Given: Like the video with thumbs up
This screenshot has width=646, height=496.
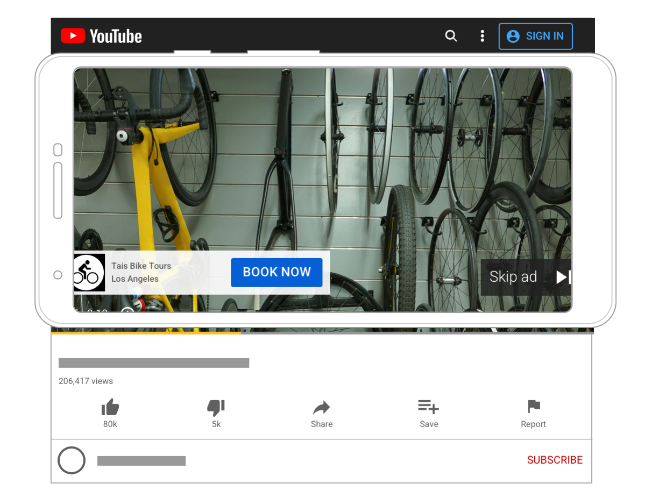Looking at the screenshot, I should 110,407.
